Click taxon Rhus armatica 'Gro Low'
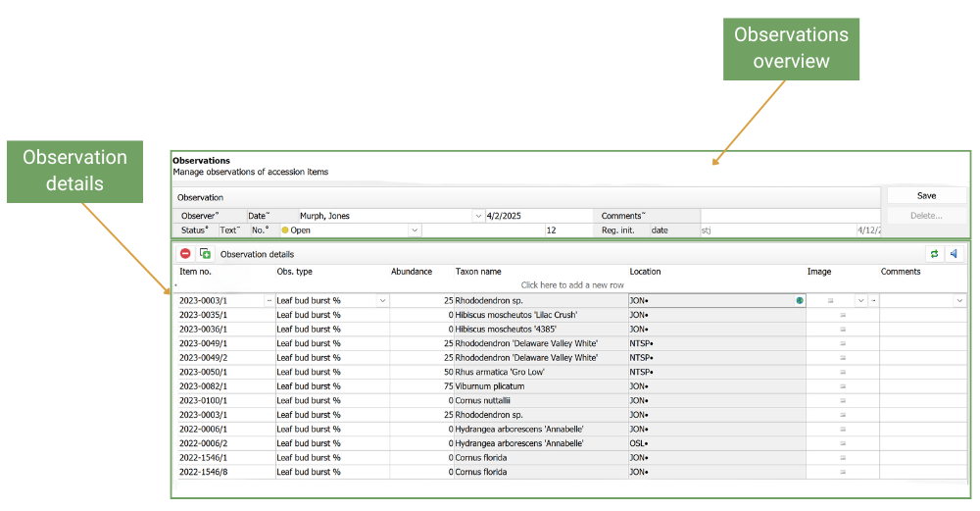 tap(500, 372)
